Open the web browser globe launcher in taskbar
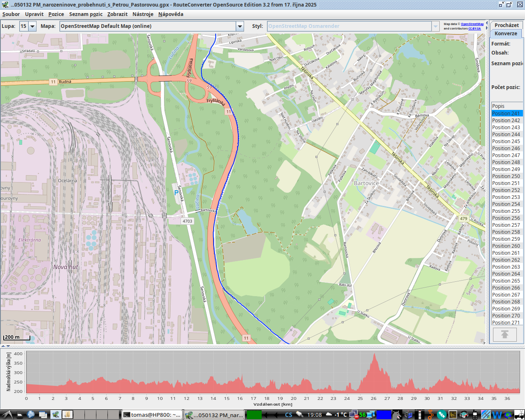525x420 pixels. pos(31,415)
